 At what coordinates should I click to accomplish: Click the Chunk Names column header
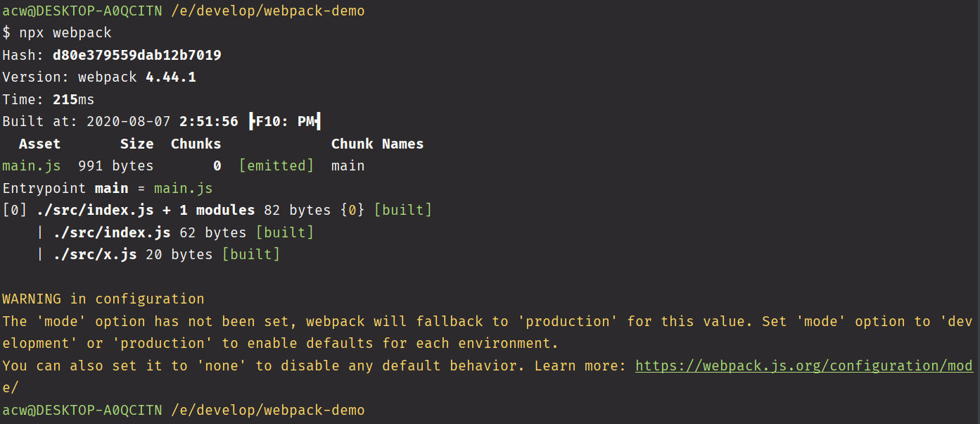[x=378, y=144]
